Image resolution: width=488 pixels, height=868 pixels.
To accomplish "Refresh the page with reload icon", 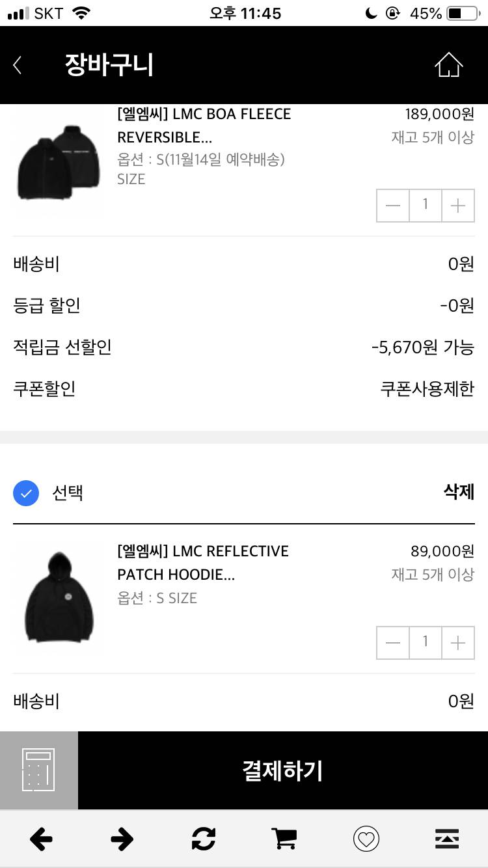I will click(x=203, y=839).
